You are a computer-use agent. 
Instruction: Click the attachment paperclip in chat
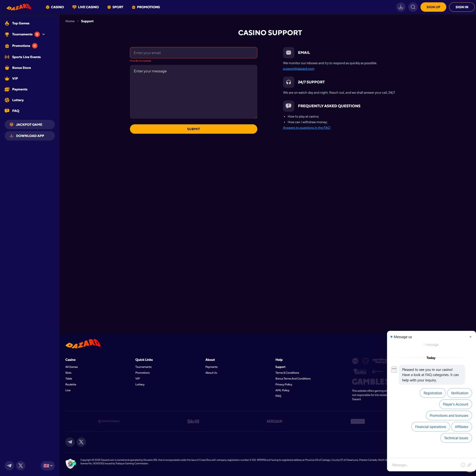[x=469, y=465]
